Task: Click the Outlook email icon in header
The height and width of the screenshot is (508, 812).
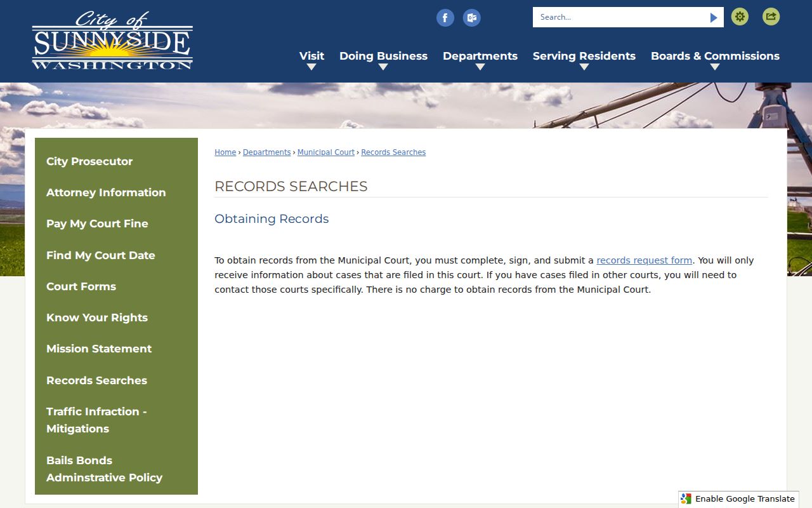Action: coord(471,18)
